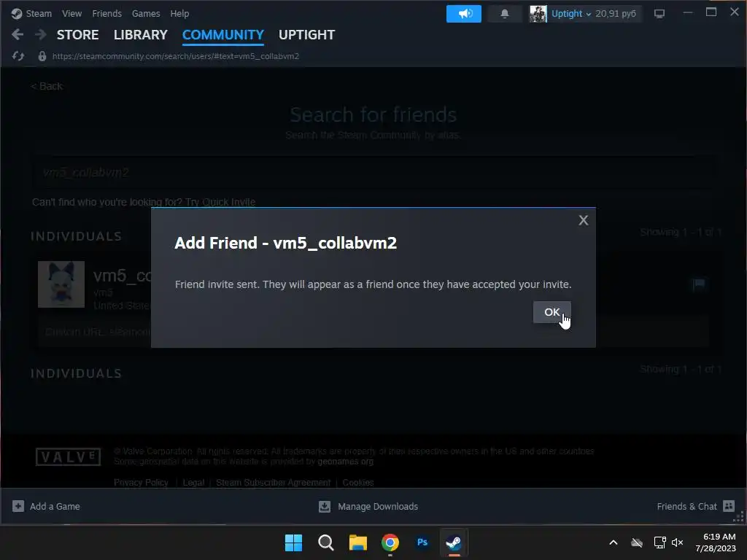Click the flag icon beside the vm5 search result

pos(698,284)
